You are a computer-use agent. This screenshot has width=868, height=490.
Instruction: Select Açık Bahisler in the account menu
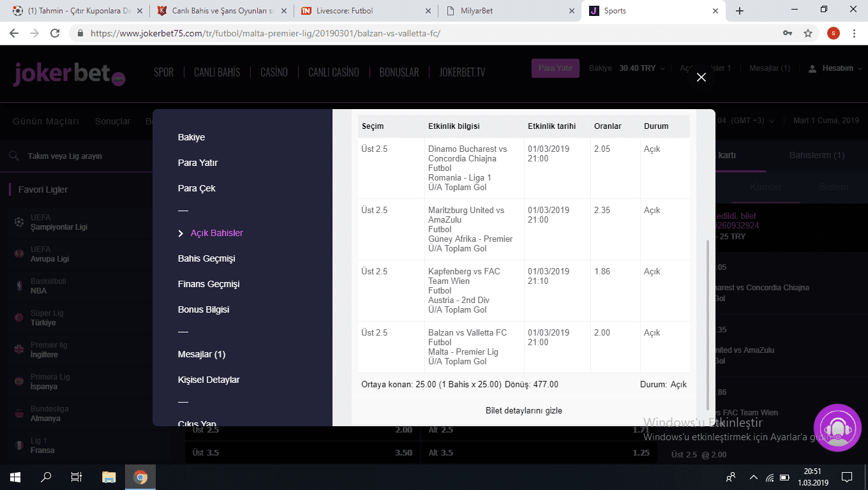(217, 233)
